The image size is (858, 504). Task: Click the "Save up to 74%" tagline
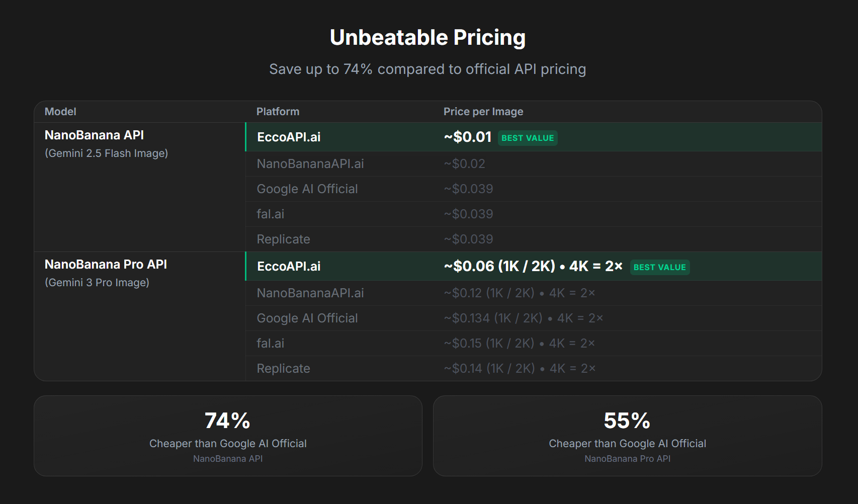pos(427,69)
